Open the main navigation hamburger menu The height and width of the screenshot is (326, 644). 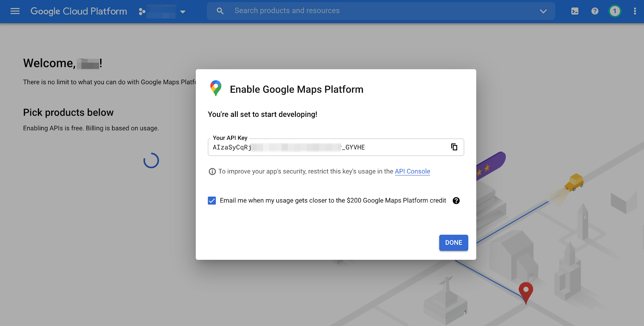pos(15,11)
